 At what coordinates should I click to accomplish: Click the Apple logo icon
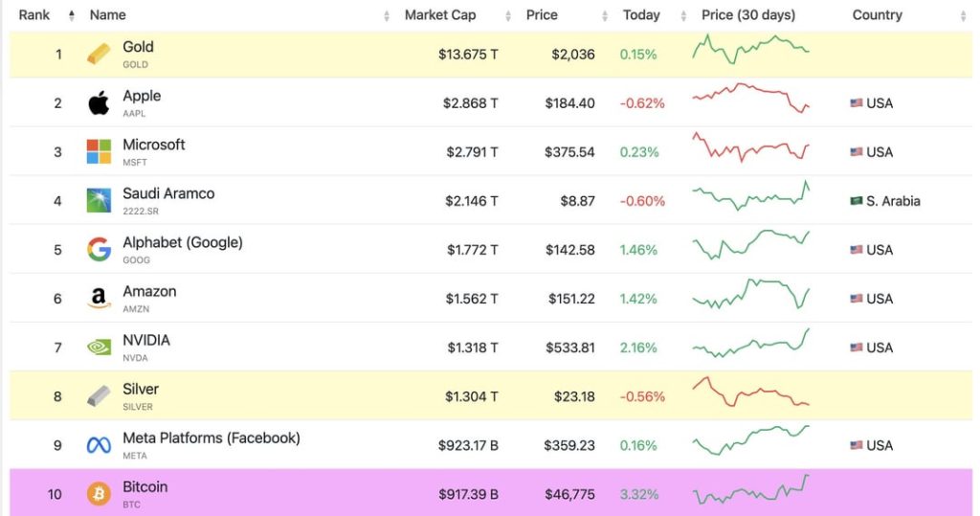tap(99, 103)
